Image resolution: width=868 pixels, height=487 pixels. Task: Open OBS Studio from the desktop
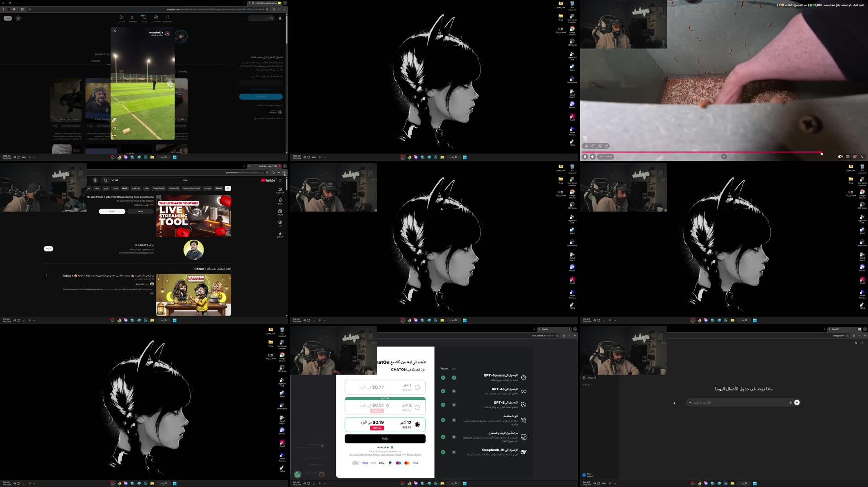tap(572, 42)
